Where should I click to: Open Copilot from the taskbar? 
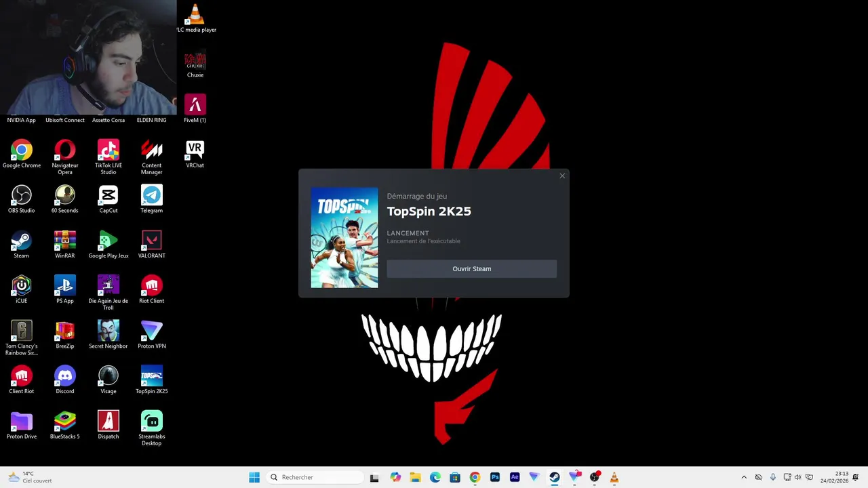pyautogui.click(x=395, y=477)
